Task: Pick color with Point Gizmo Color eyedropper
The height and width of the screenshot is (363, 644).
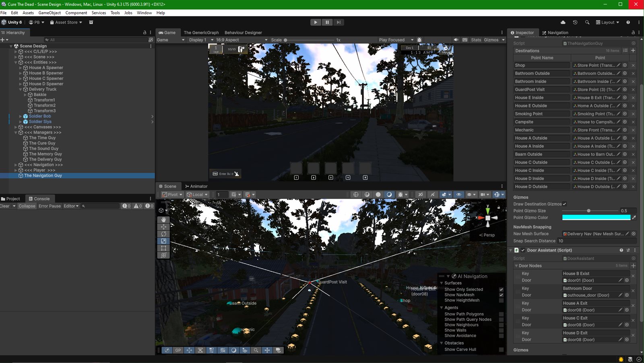Action: tap(634, 217)
